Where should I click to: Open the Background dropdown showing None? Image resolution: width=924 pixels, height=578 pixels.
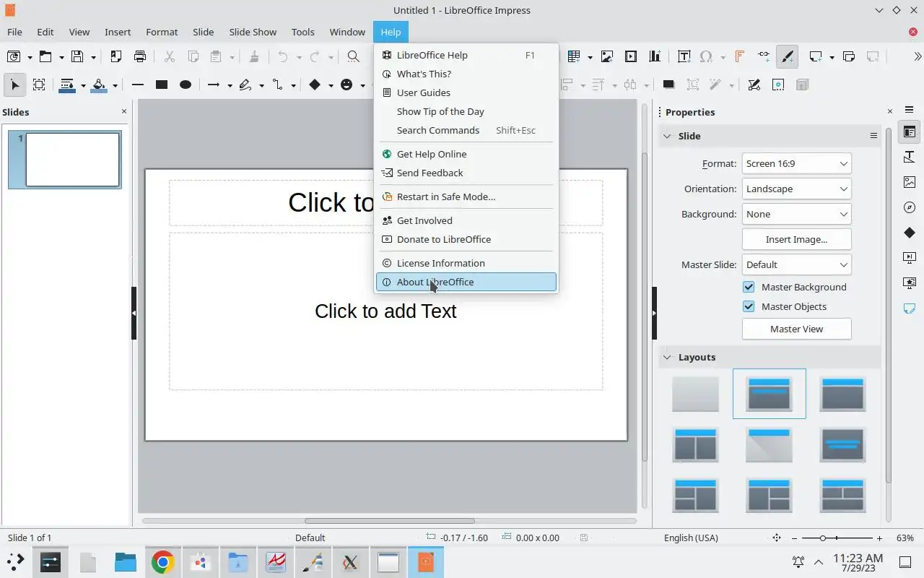tap(797, 214)
